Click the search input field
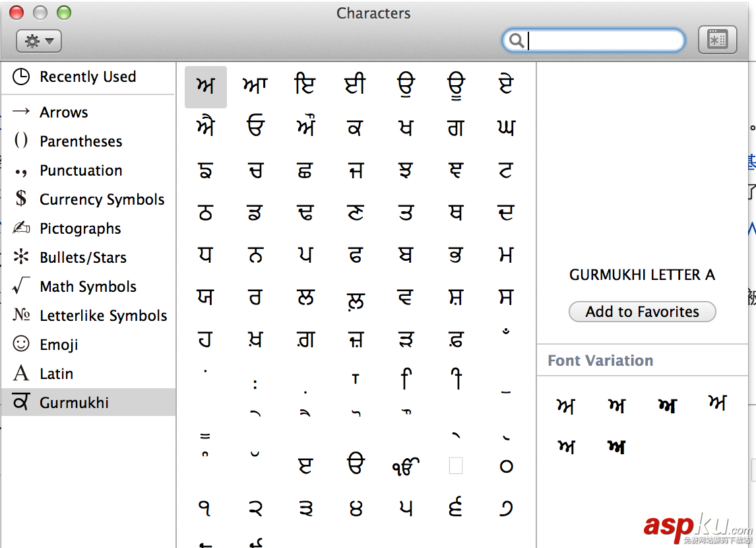This screenshot has width=756, height=548. [604, 41]
